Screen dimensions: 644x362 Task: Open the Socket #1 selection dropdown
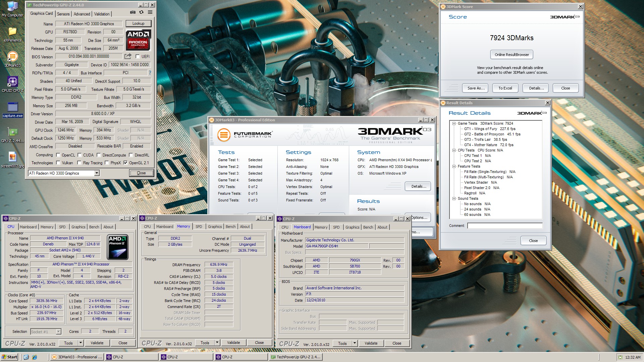58,331
